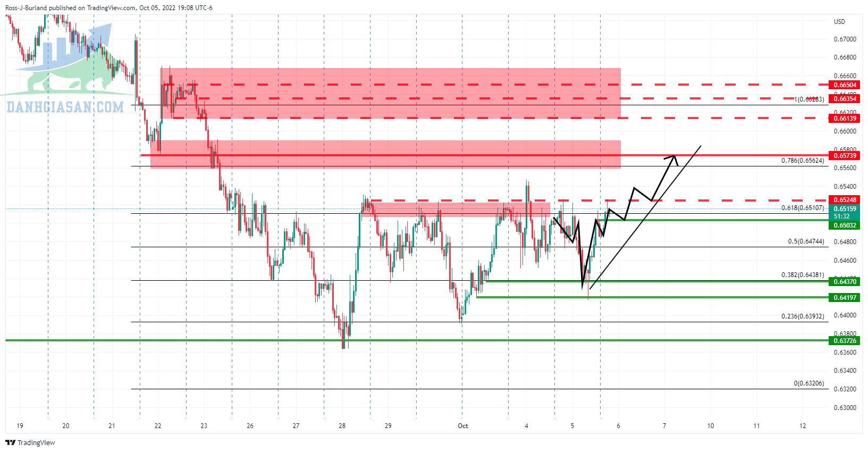Click date 20 on the time axis

pyautogui.click(x=66, y=426)
